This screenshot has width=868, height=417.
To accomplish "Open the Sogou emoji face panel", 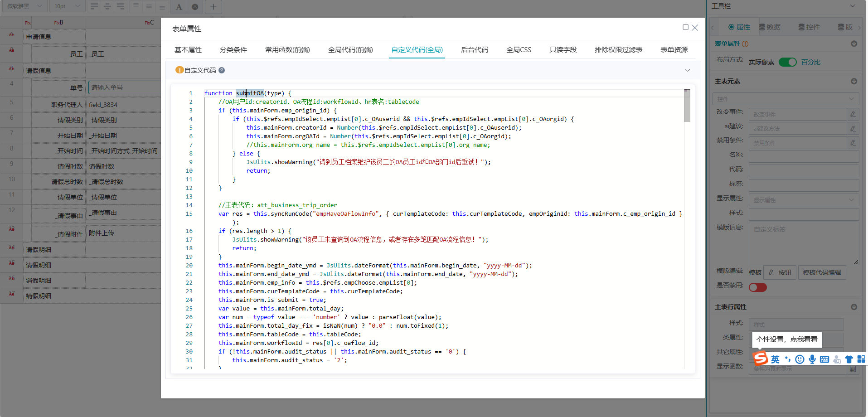I will (x=800, y=359).
